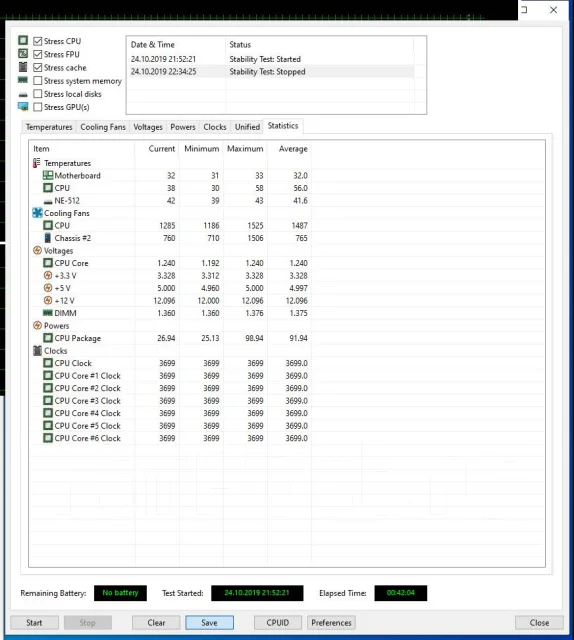Click the DIMM memory icon

[48, 313]
